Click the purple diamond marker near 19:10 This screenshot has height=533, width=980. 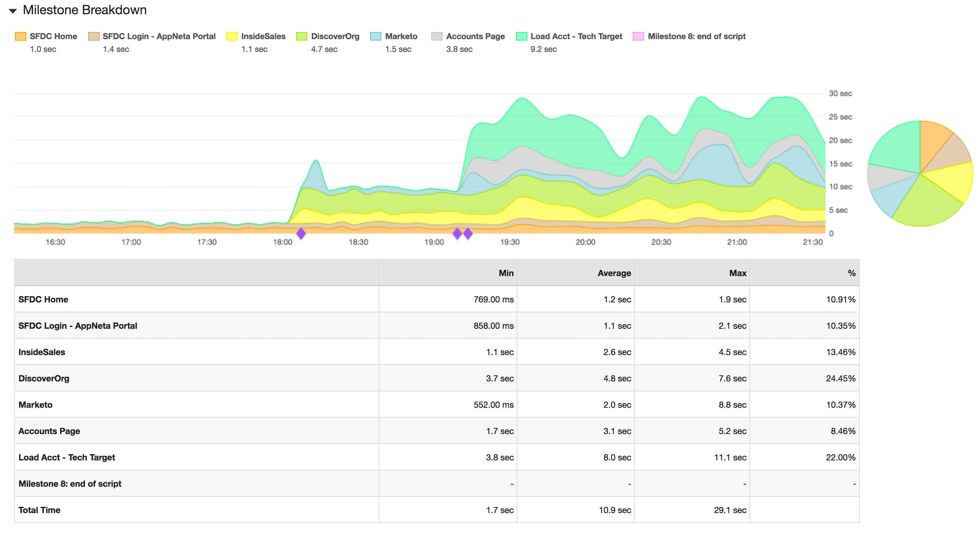pyautogui.click(x=457, y=234)
